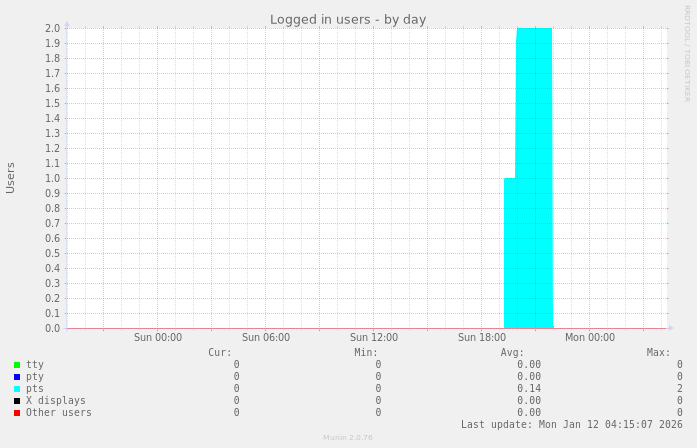
Task: Click the 'Avg:' column header
Action: [x=512, y=353]
